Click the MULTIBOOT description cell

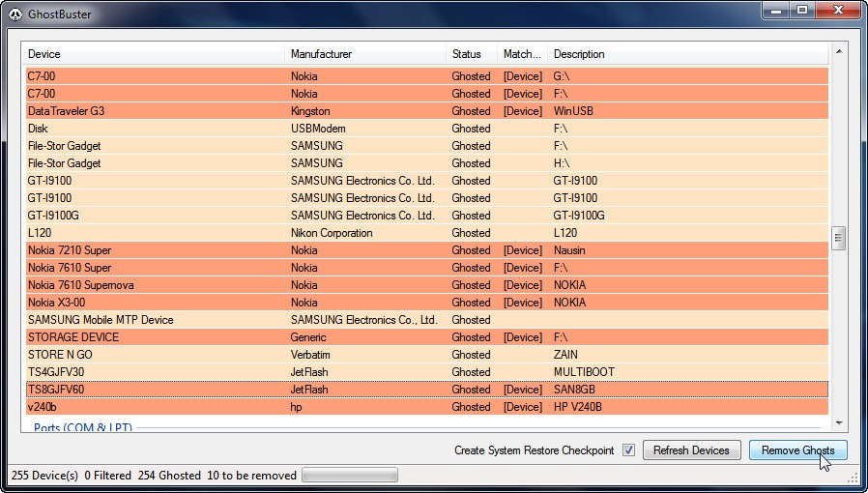click(584, 372)
